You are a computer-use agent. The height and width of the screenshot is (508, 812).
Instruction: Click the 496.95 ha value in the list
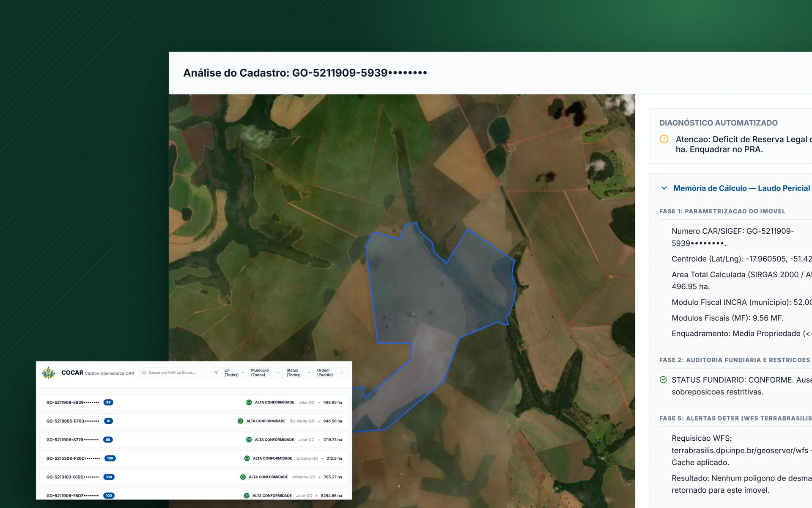[x=332, y=402]
